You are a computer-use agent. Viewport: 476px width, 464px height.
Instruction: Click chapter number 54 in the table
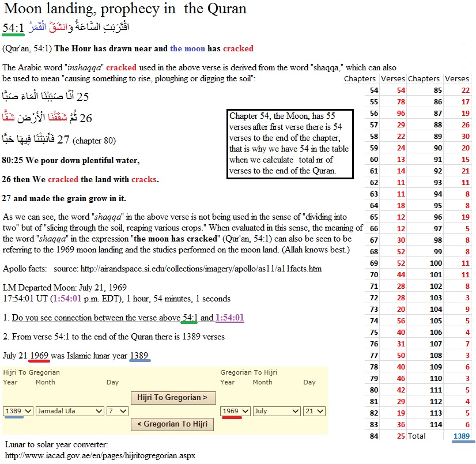374,90
